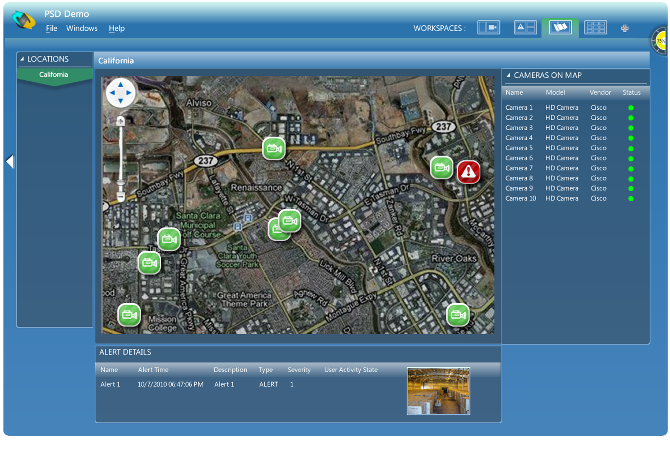Open the File menu

tap(51, 28)
